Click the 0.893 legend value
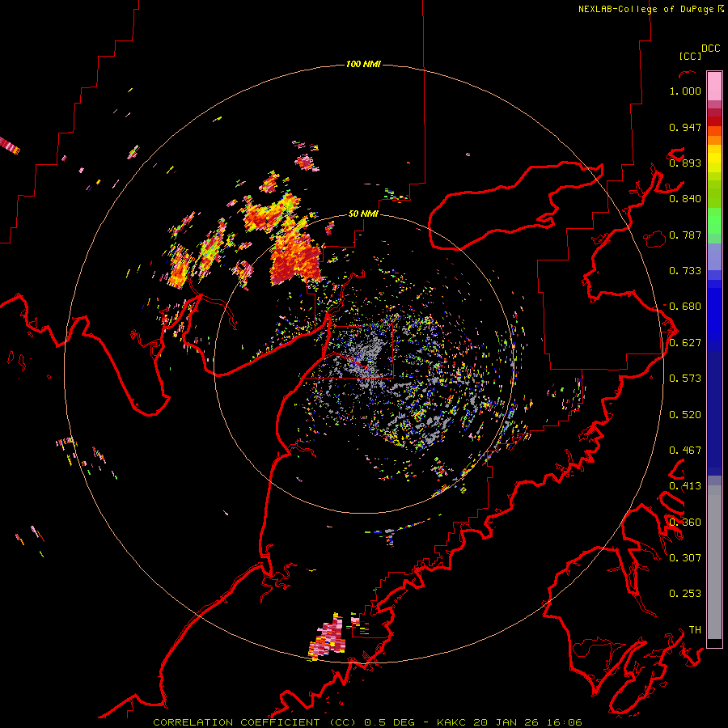Image resolution: width=728 pixels, height=728 pixels. (685, 163)
